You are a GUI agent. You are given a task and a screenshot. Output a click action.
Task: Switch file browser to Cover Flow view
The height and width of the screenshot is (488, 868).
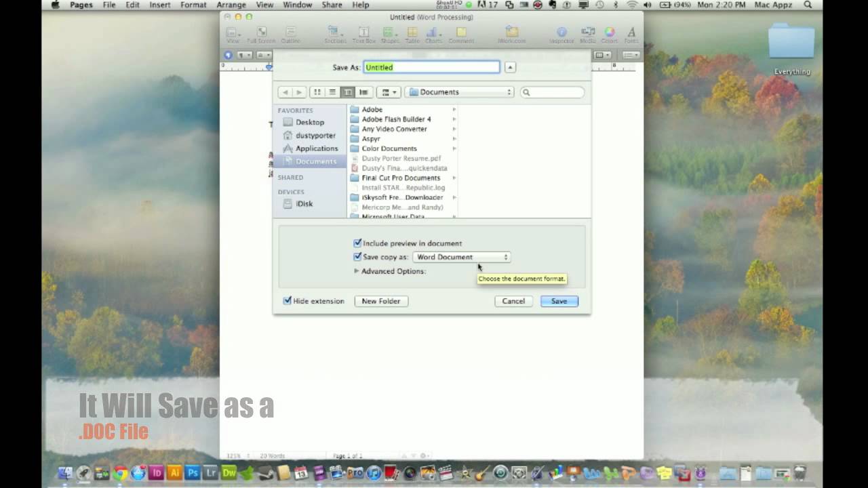point(363,92)
